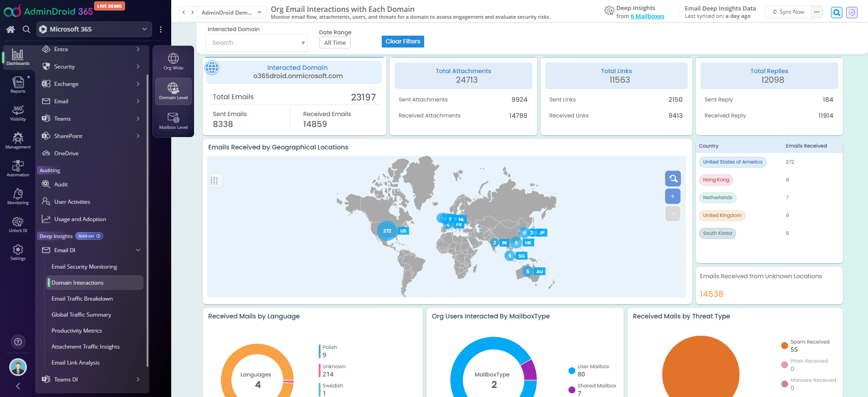Open the Reports section icon
Image resolution: width=868 pixels, height=397 pixels.
18,85
